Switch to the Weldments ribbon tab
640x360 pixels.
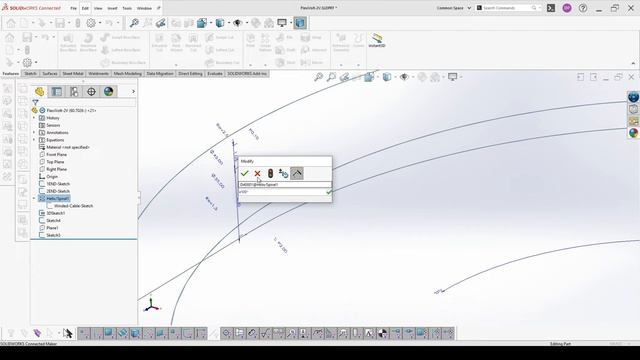click(x=98, y=74)
